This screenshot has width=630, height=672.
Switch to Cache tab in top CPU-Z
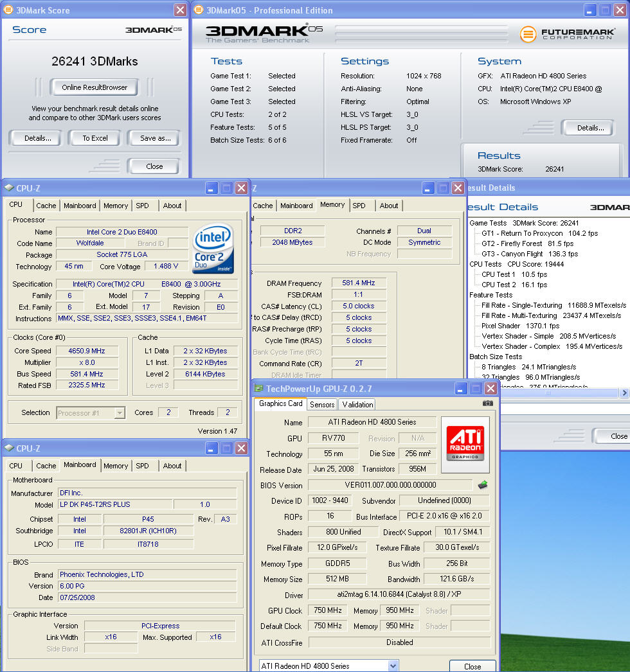[x=46, y=206]
